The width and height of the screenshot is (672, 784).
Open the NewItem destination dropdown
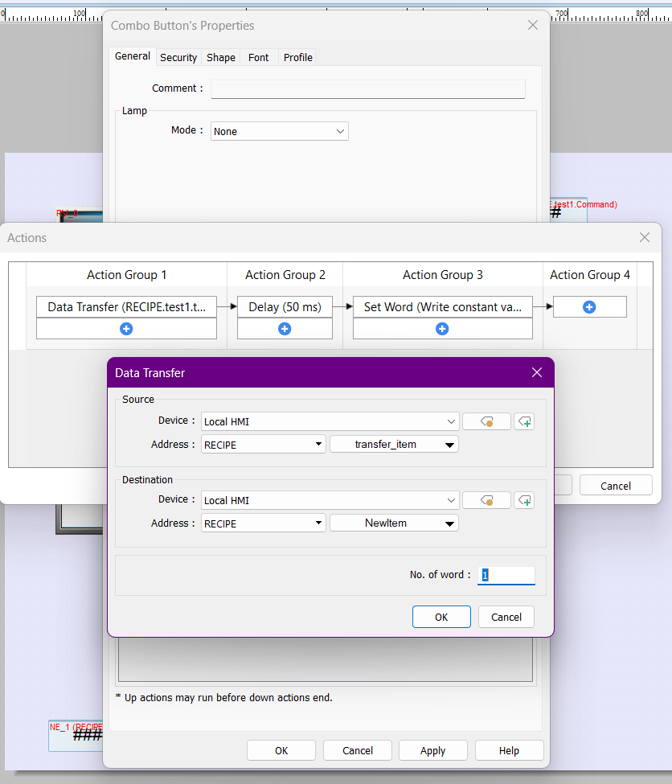coord(394,523)
